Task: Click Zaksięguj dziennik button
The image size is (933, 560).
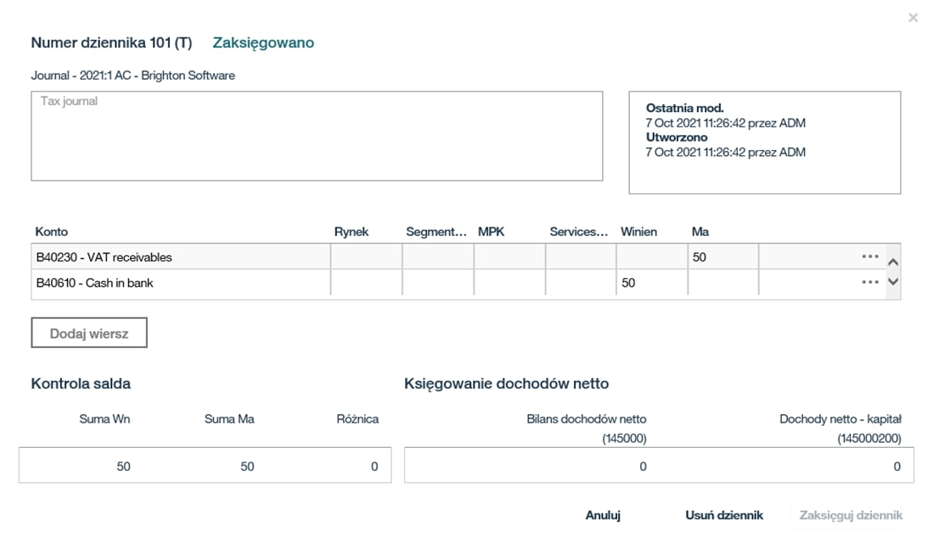Action: point(850,515)
